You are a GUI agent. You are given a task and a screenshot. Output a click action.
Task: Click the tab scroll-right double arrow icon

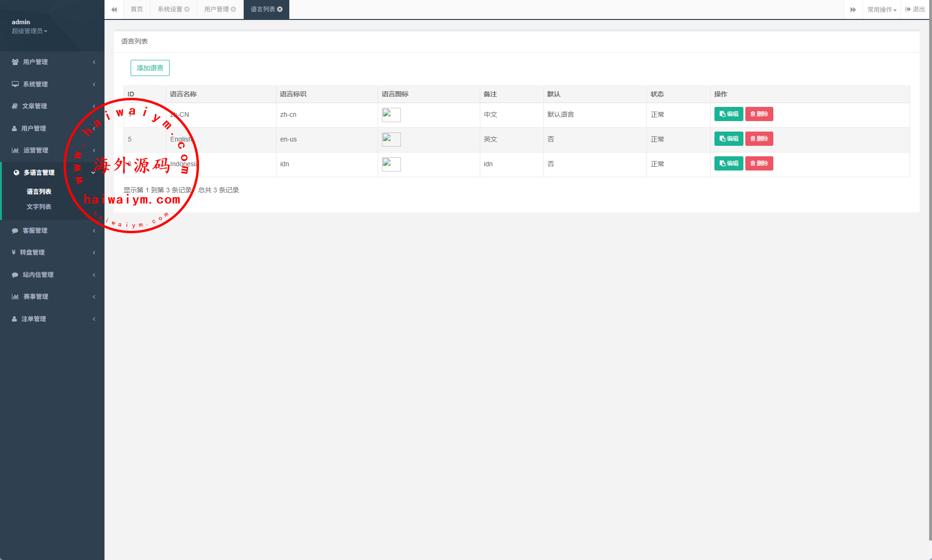click(853, 9)
